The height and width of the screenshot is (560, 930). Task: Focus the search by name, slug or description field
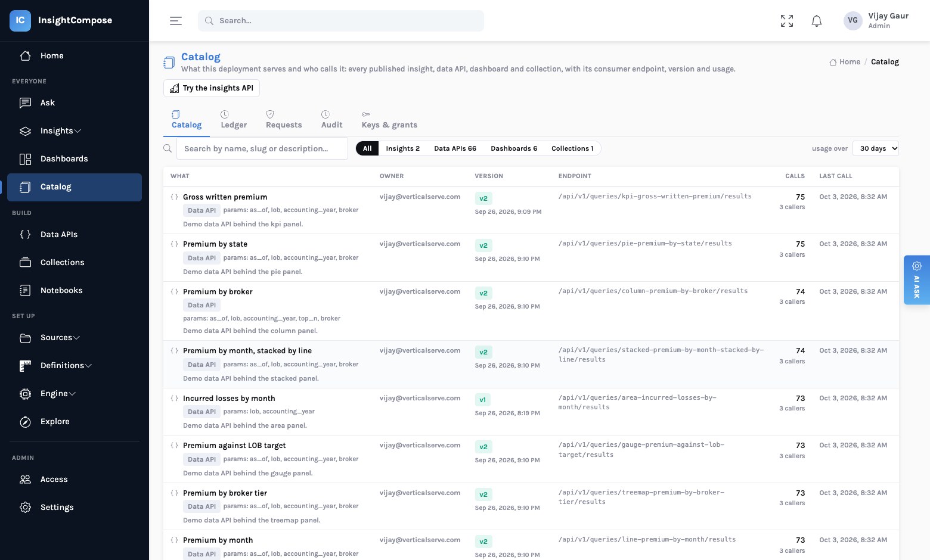[x=262, y=148]
